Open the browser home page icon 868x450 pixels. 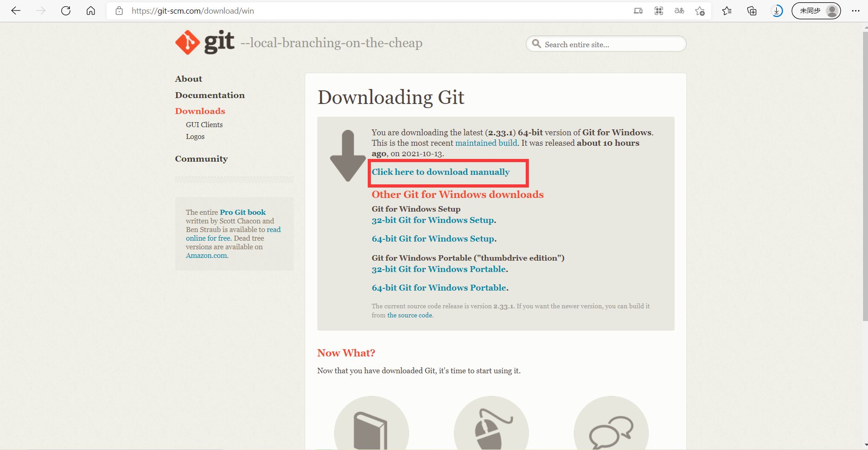pos(91,11)
